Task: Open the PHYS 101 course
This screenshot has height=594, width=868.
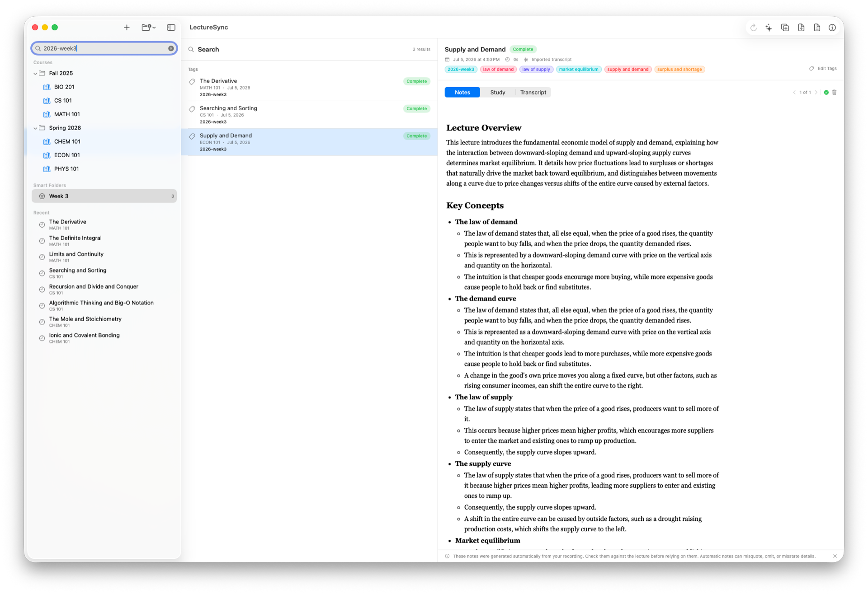Action: pyautogui.click(x=66, y=169)
